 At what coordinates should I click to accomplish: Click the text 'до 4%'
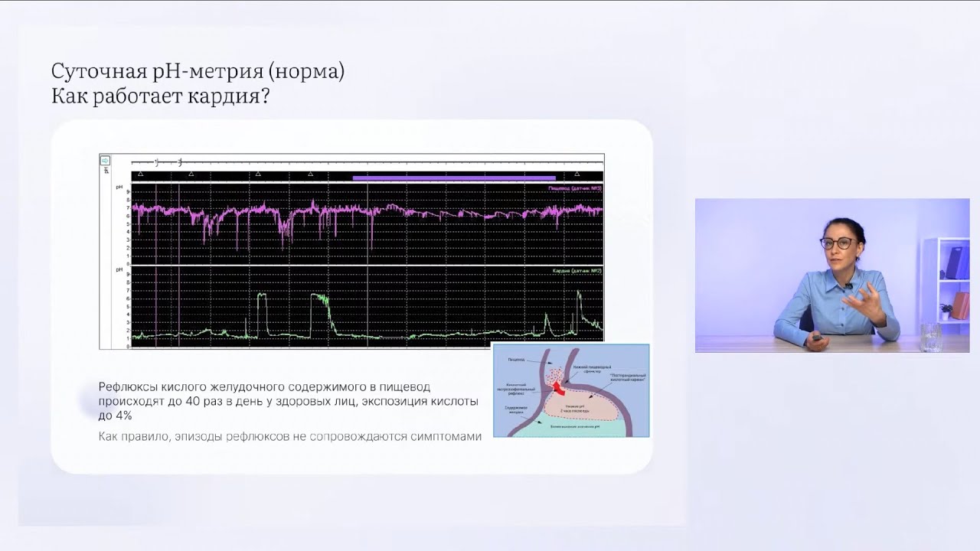[x=116, y=416]
